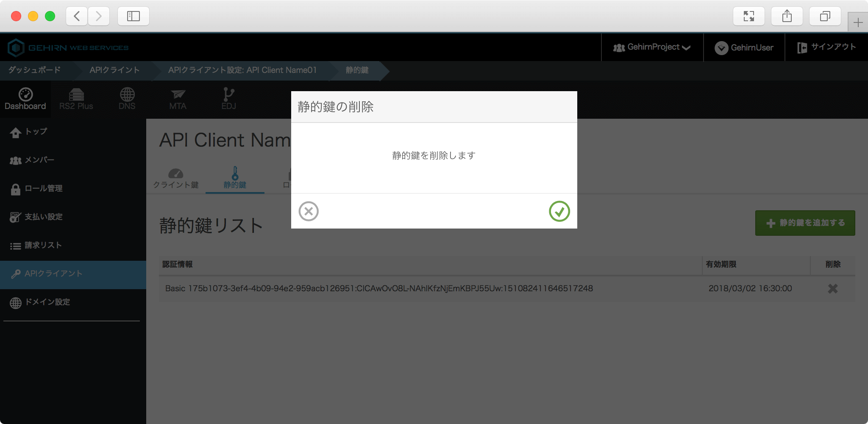
Task: Select the 静的鍵 tab
Action: (235, 179)
